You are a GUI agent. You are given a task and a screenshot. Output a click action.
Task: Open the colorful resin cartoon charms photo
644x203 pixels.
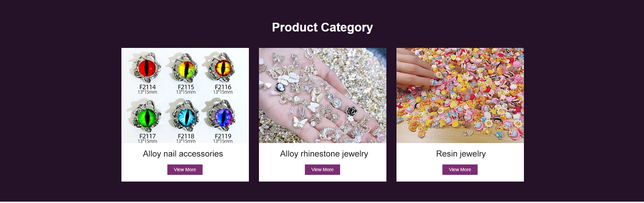pyautogui.click(x=460, y=95)
